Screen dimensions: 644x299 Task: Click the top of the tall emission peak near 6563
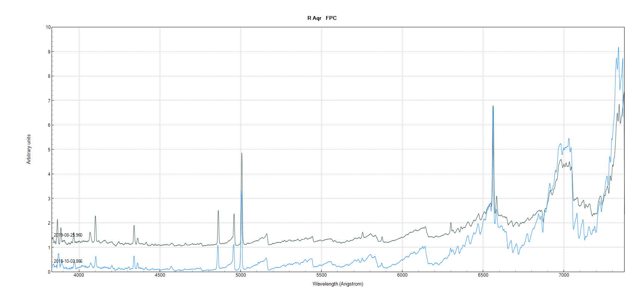493,106
